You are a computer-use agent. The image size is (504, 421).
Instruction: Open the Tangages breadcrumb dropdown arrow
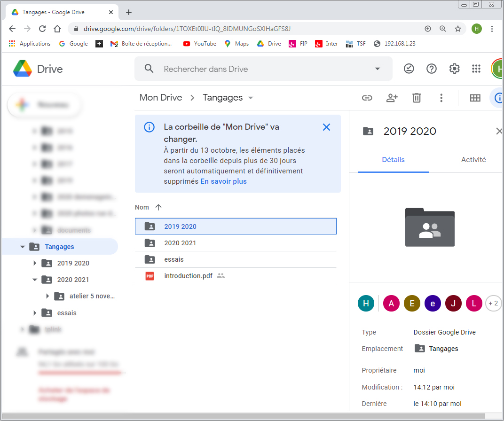coord(251,98)
